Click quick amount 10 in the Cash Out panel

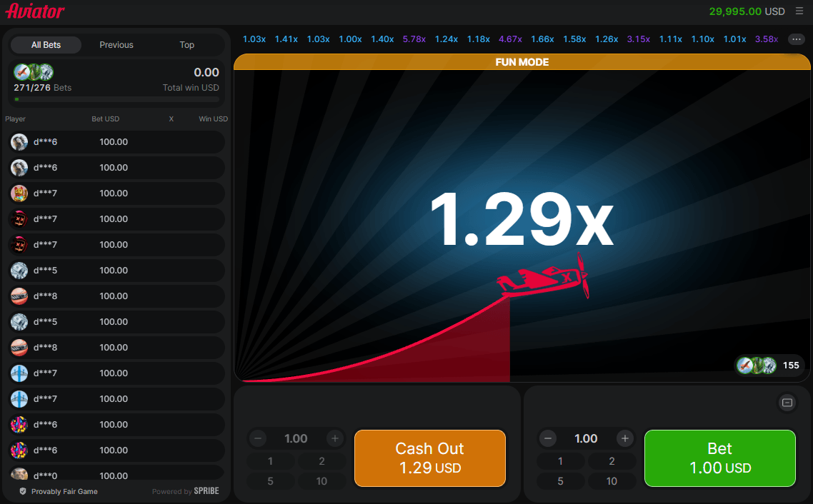pyautogui.click(x=322, y=481)
